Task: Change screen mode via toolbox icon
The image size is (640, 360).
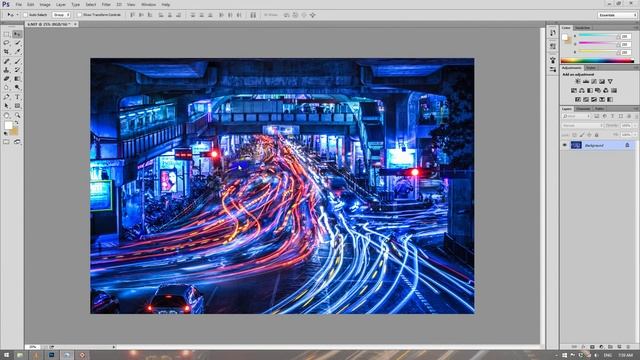Action: pos(17,142)
